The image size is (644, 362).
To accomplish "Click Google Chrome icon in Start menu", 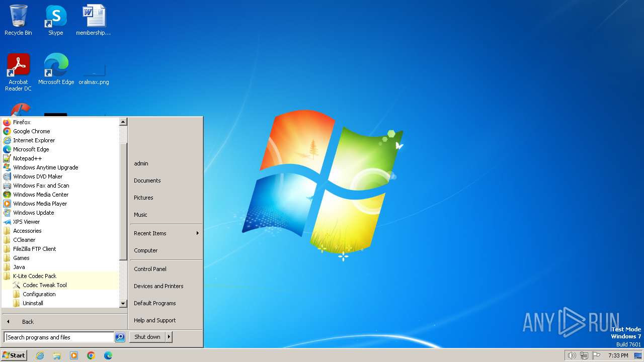I will [x=7, y=131].
